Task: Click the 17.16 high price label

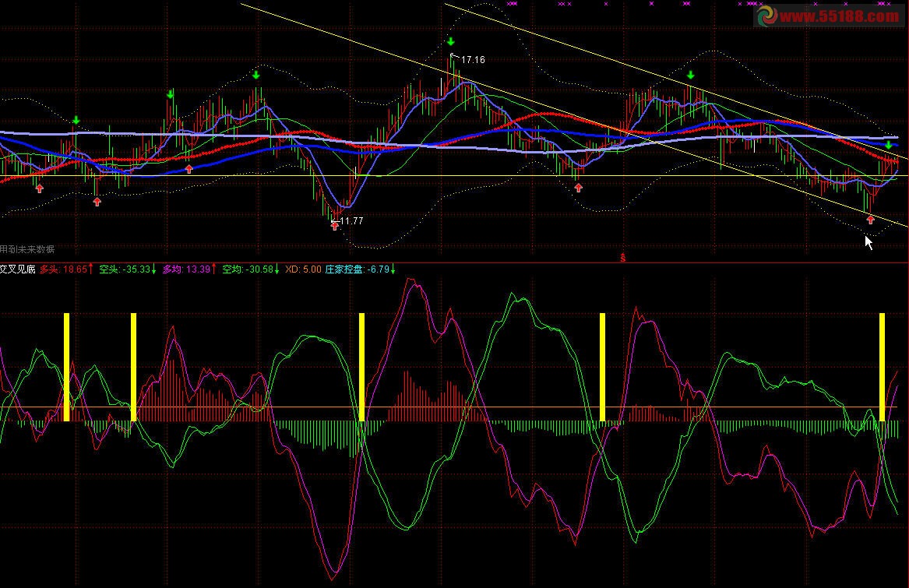Action: [473, 59]
